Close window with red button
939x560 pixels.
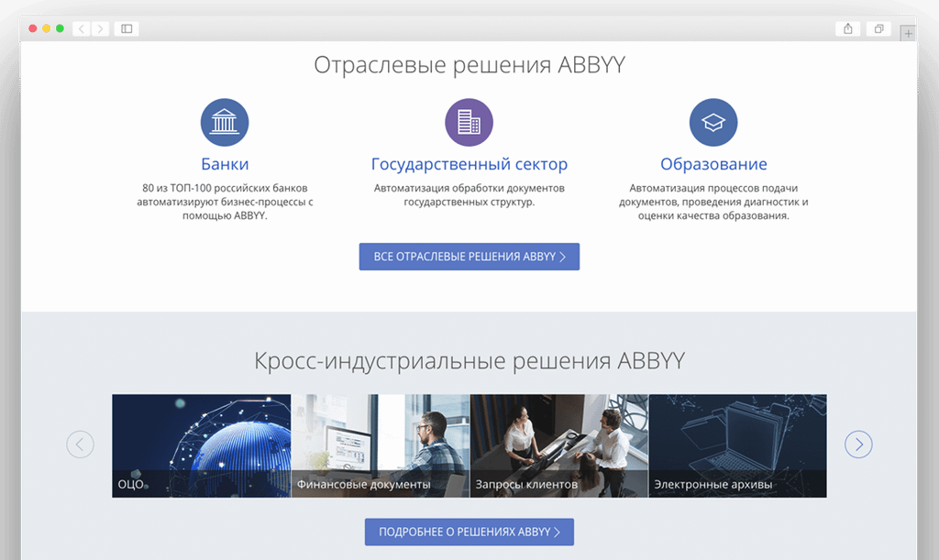coord(32,28)
